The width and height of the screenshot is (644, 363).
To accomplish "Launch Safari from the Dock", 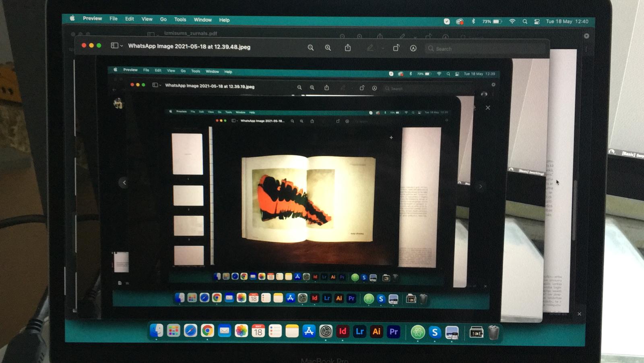I will click(190, 331).
